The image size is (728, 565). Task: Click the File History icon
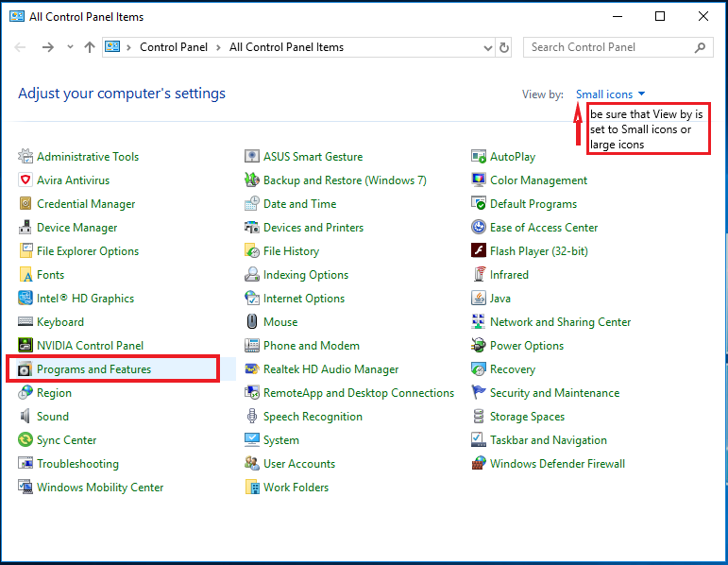[x=252, y=251]
